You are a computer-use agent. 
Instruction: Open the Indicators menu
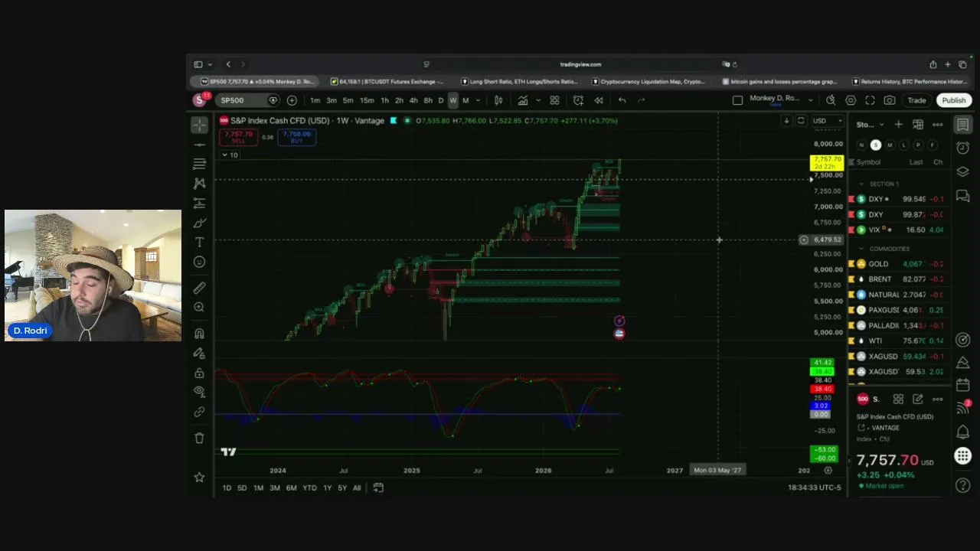[x=522, y=100]
